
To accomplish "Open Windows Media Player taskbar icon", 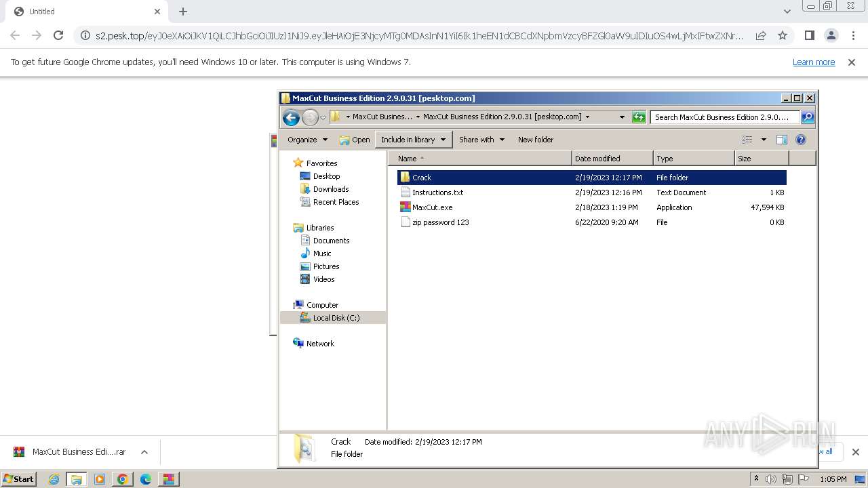I will tap(100, 479).
